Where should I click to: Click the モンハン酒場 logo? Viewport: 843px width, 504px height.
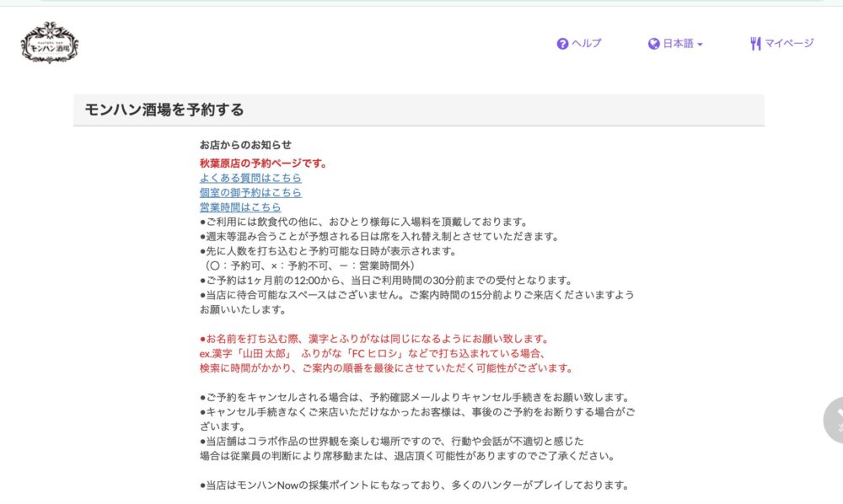[x=50, y=43]
